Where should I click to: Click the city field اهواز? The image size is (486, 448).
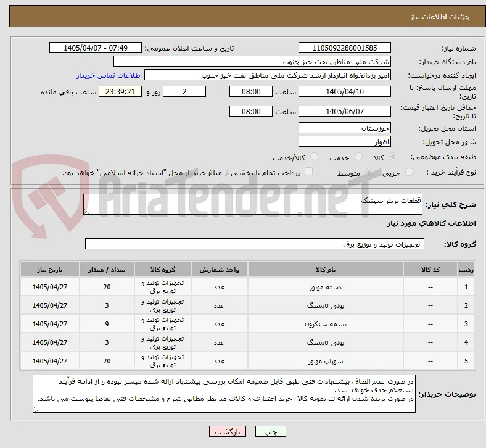coord(344,141)
